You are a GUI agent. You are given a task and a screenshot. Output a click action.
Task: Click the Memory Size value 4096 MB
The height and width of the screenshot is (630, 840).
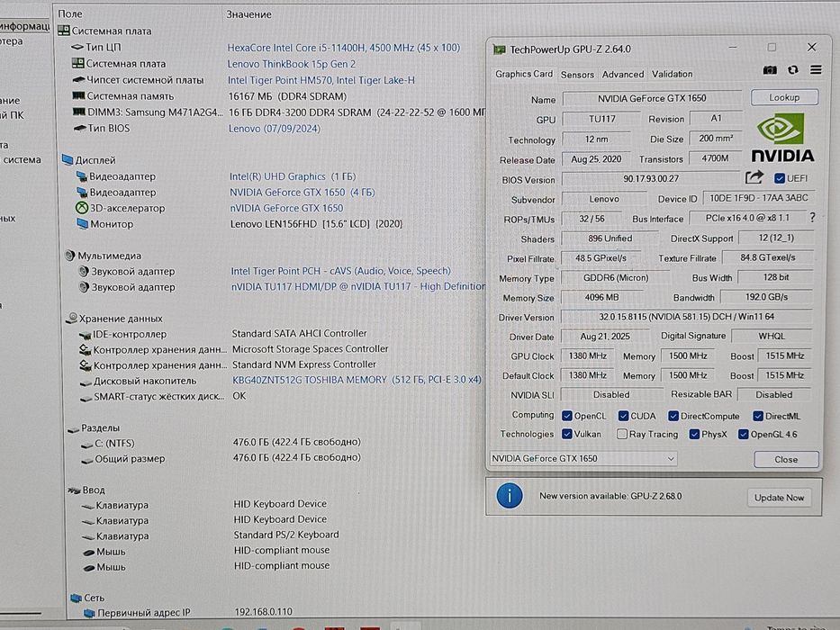click(601, 297)
